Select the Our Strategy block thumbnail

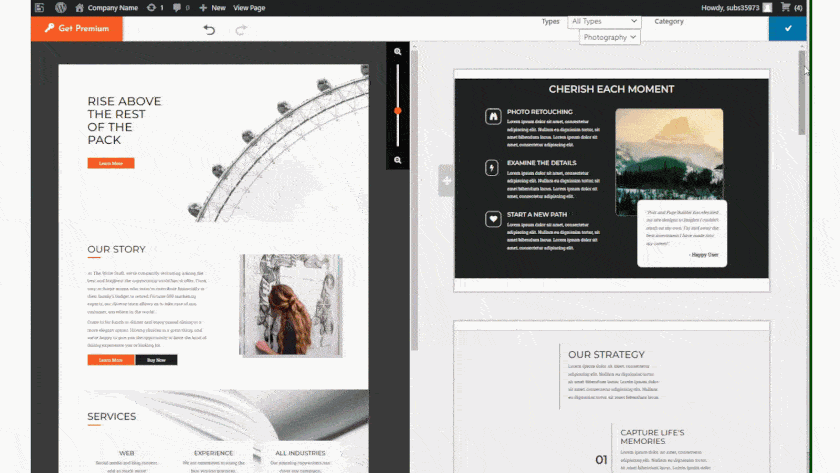click(x=611, y=397)
